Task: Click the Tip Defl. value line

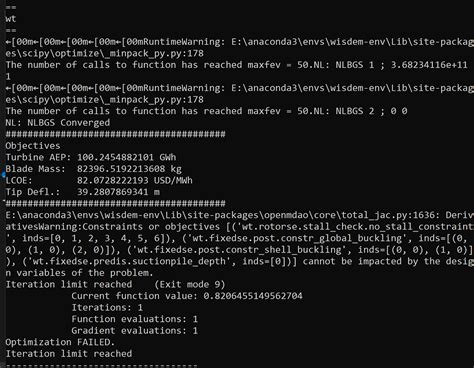Action: (x=82, y=192)
